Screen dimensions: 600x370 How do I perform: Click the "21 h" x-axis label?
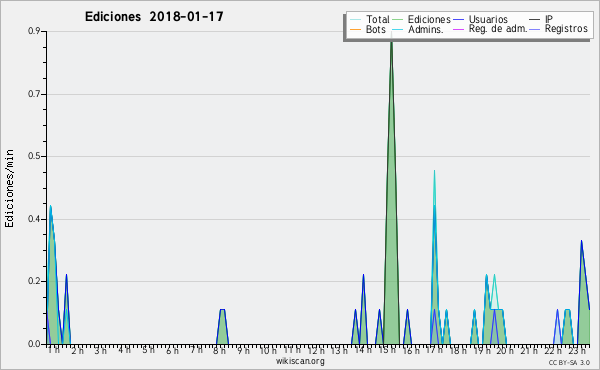coord(529,350)
